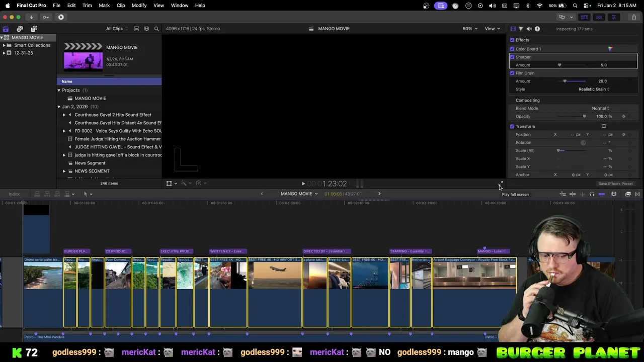Viewport: 644px width, 362px height.
Task: Toggle the Timeline panel button
Action: click(x=599, y=17)
